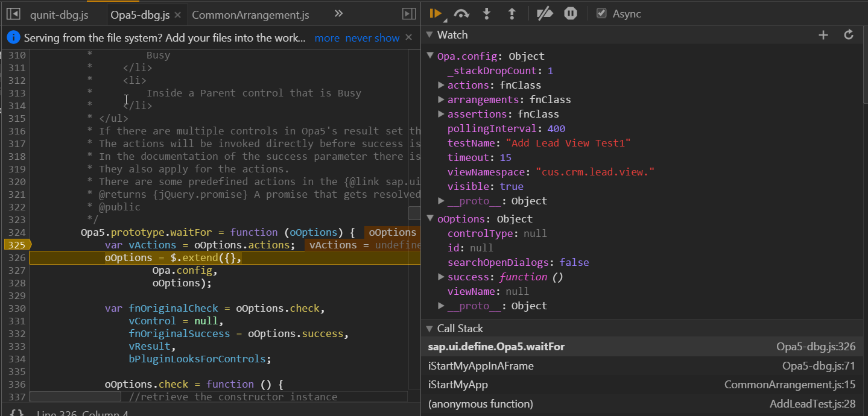Dismiss the file system info bar
The width and height of the screenshot is (868, 416).
point(409,37)
